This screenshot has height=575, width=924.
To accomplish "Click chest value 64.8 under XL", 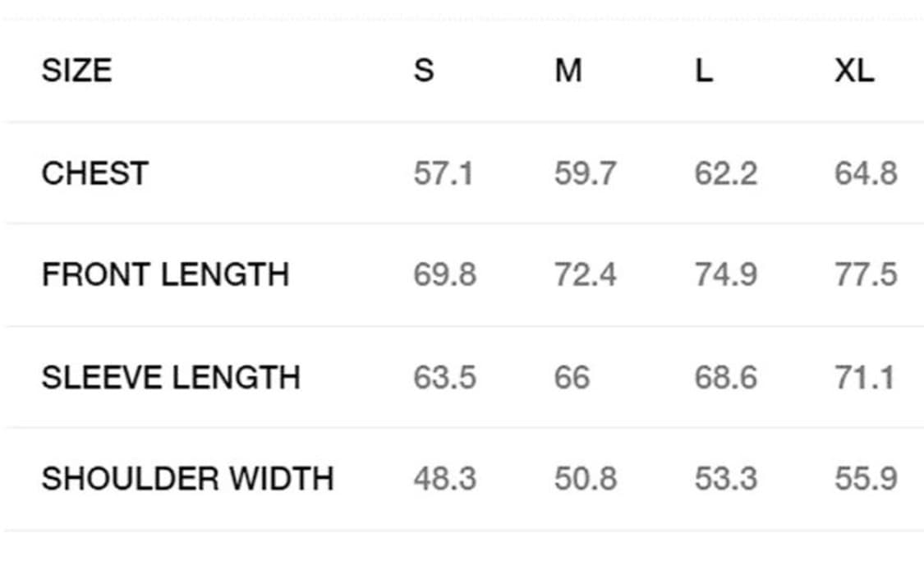I will click(866, 174).
